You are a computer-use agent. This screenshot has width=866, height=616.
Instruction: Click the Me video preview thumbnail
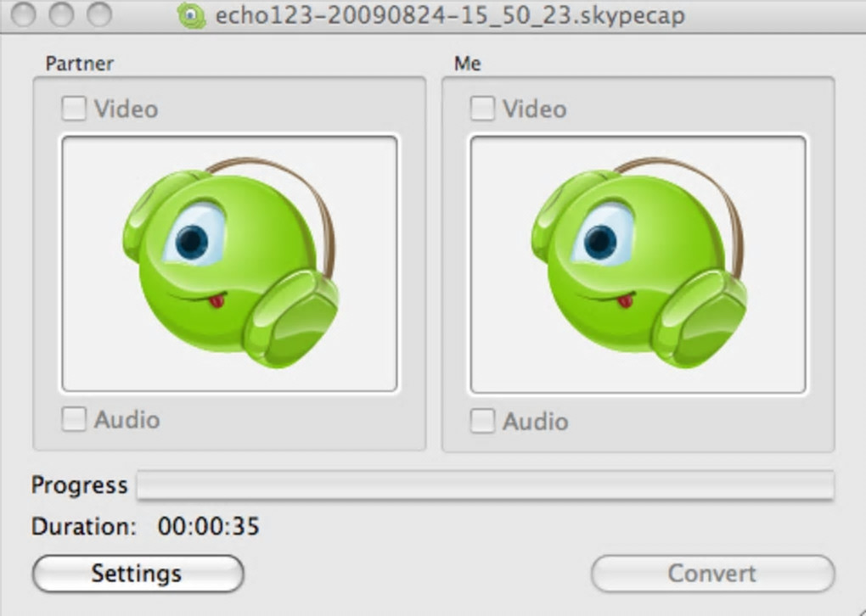(638, 265)
